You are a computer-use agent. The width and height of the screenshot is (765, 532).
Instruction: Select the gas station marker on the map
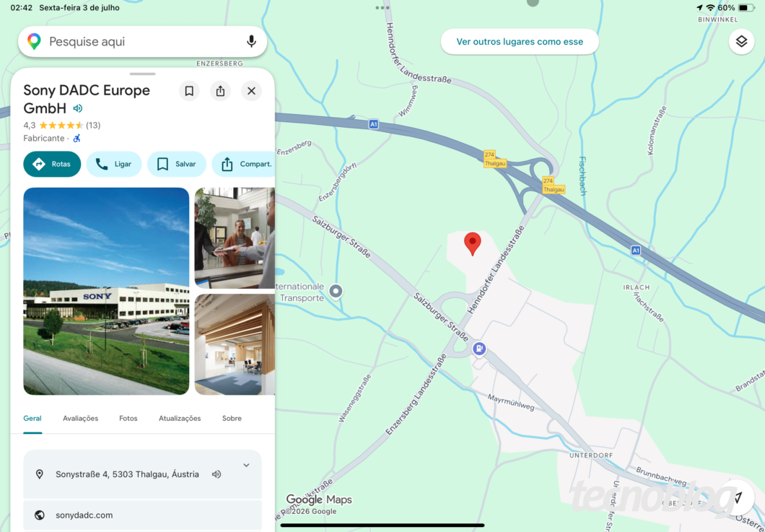479,349
